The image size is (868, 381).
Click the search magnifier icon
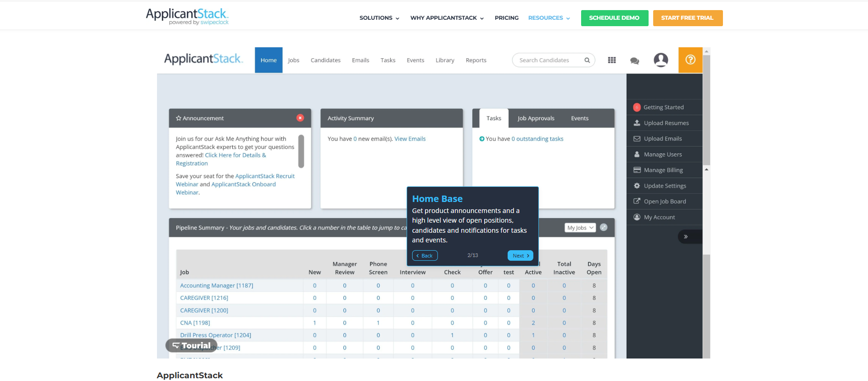[587, 60]
